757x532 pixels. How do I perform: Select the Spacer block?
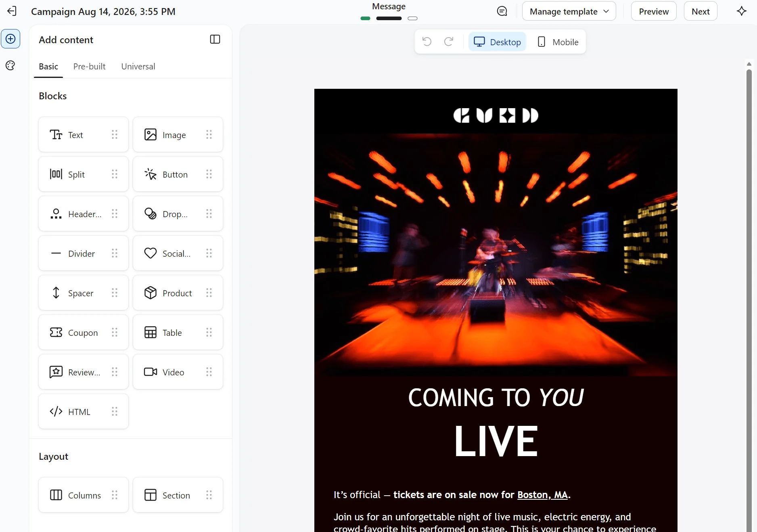click(x=84, y=293)
